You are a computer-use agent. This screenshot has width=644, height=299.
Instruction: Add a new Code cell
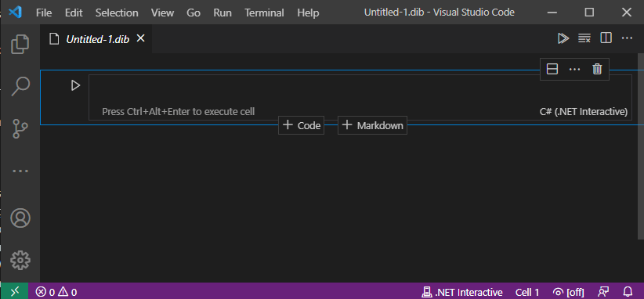point(302,125)
